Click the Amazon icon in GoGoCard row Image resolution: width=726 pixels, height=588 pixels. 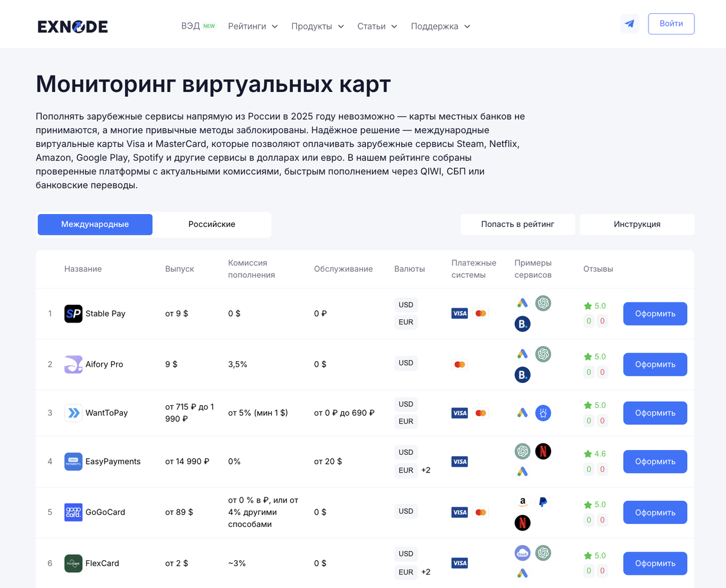point(522,501)
